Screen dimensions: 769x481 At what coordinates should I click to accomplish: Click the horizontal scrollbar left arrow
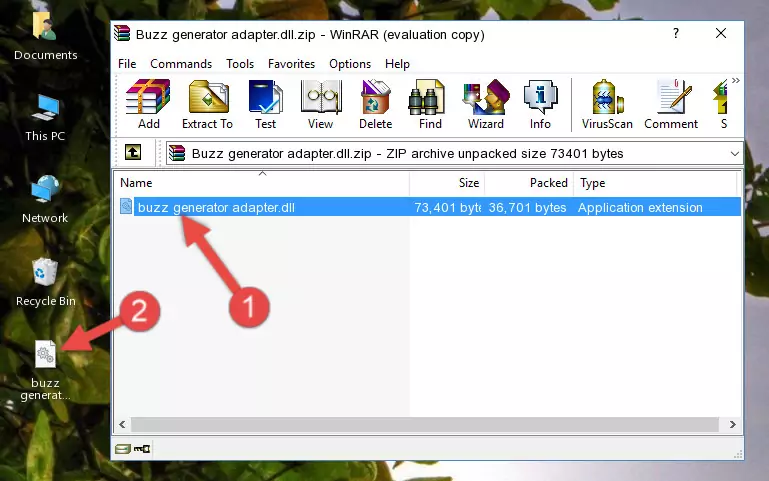click(123, 425)
